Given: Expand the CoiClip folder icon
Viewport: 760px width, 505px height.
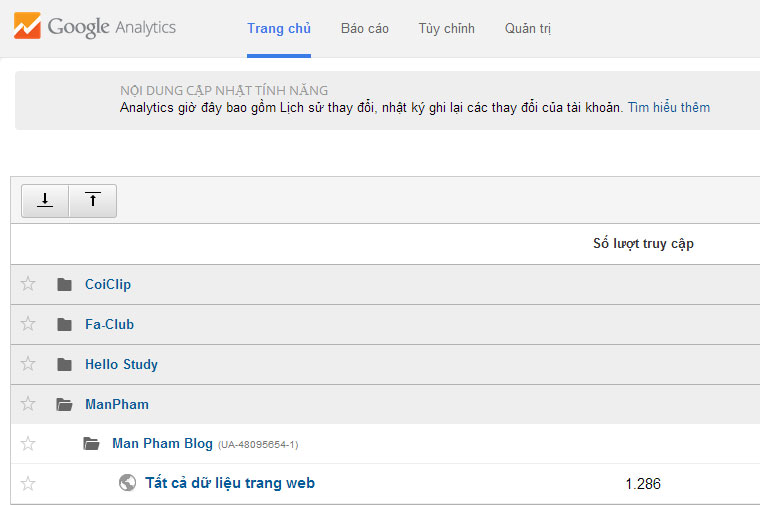Looking at the screenshot, I should [64, 284].
